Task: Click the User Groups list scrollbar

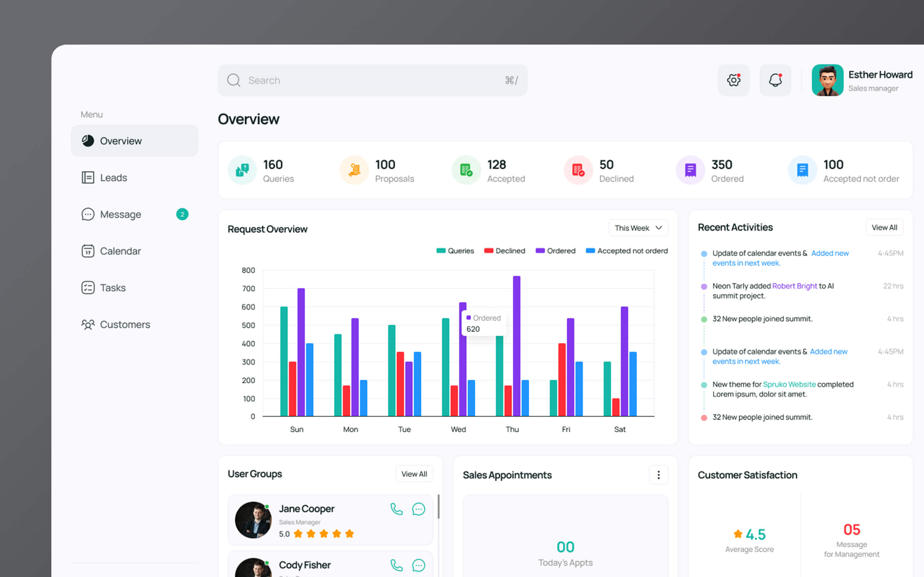Action: [x=438, y=506]
